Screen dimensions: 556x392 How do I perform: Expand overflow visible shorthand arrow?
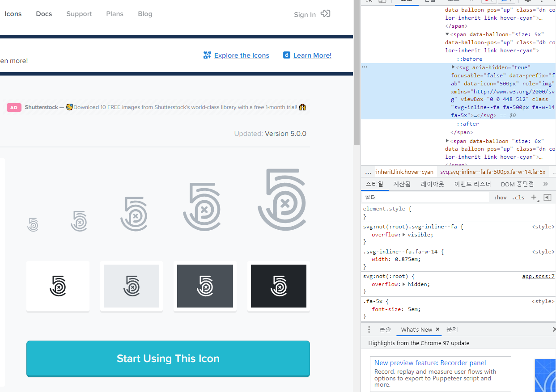(404, 235)
